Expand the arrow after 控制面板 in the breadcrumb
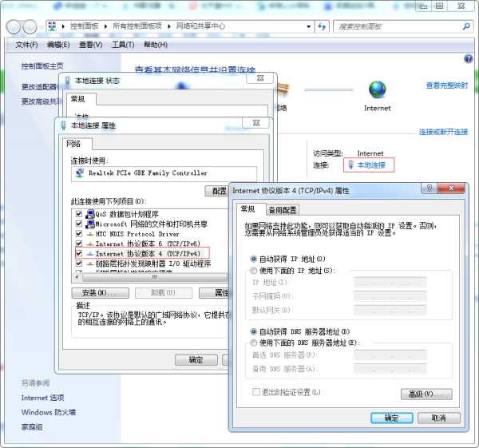 point(105,26)
